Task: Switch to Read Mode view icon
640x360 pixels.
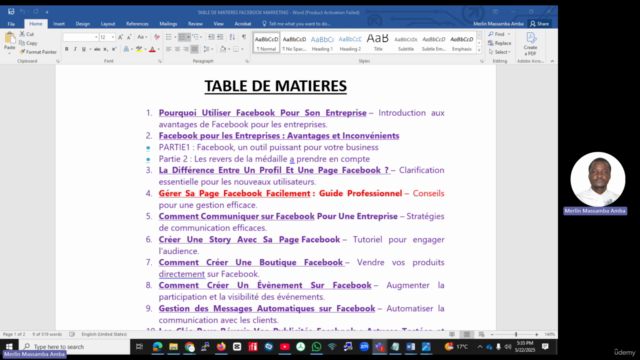Action: coord(452,334)
